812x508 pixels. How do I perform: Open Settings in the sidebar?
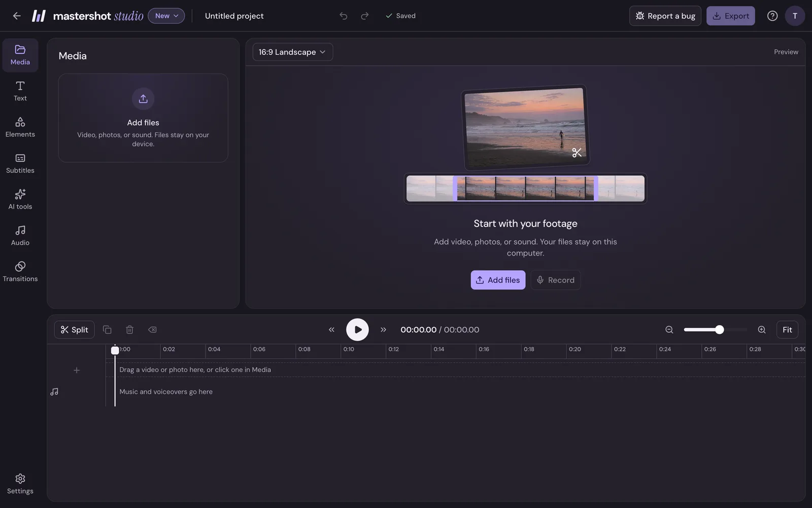pos(20,484)
